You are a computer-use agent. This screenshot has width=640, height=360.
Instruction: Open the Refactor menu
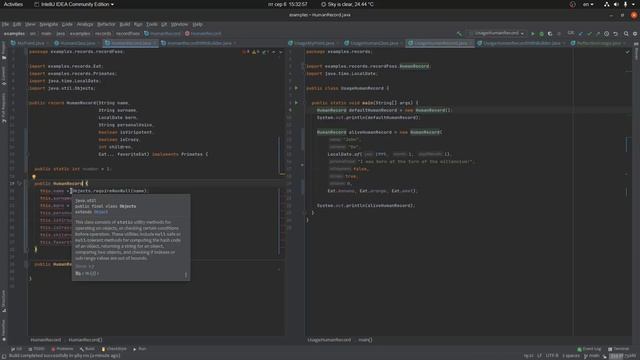click(x=106, y=24)
